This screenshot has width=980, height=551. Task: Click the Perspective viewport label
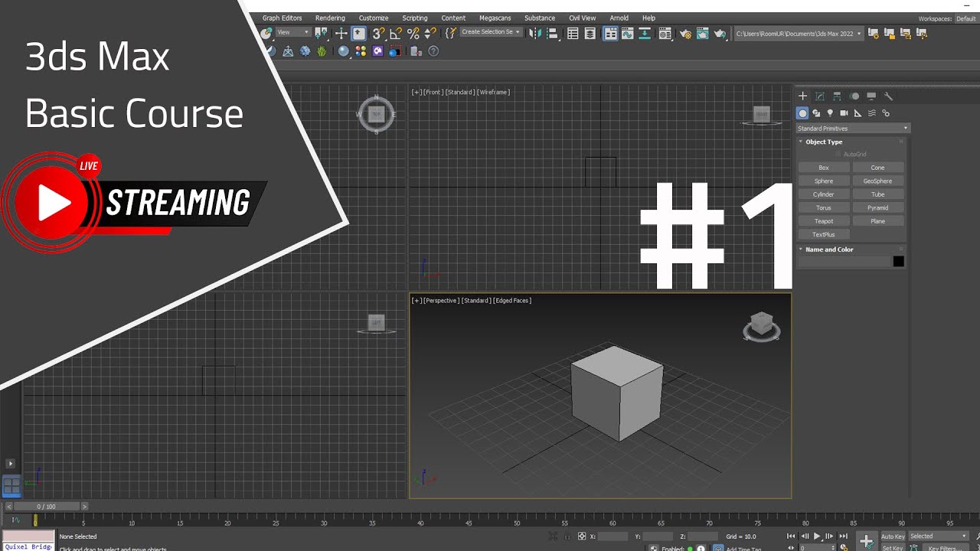pos(442,301)
